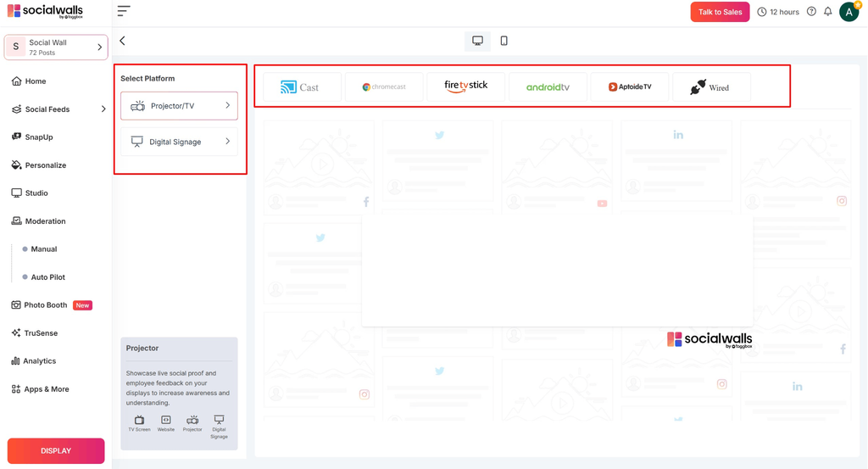Screen dimensions: 868x469
Task: Open notifications bell icon
Action: [827, 12]
